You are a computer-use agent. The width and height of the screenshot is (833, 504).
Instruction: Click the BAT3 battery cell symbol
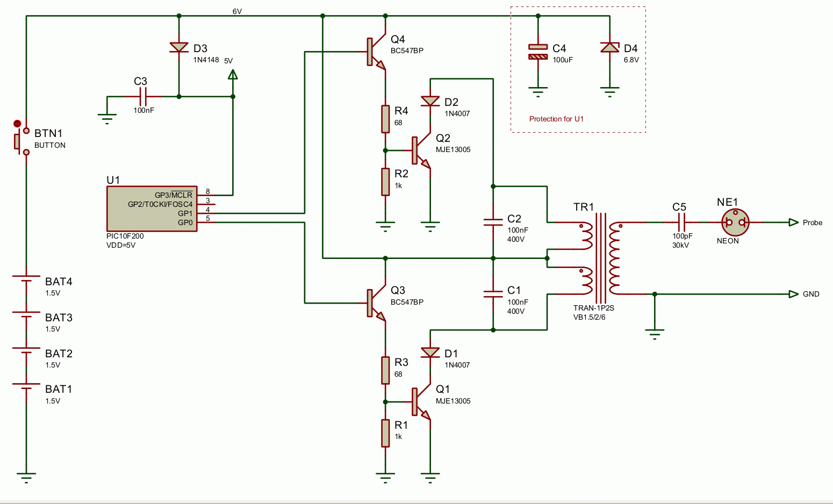click(x=26, y=315)
